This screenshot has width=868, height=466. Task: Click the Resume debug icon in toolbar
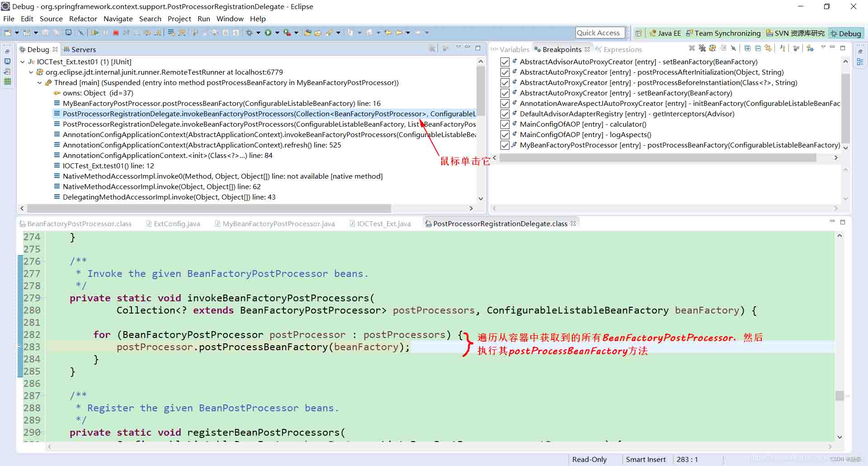pyautogui.click(x=95, y=33)
